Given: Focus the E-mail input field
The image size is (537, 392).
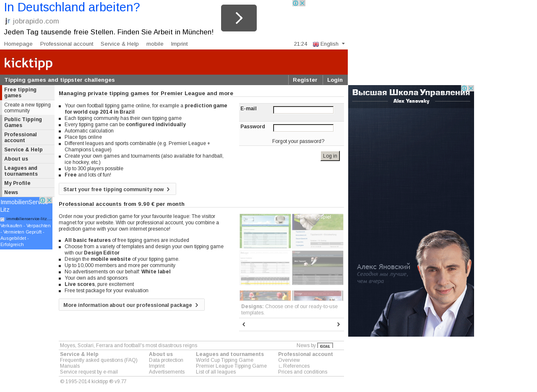Looking at the screenshot, I should click(x=303, y=110).
